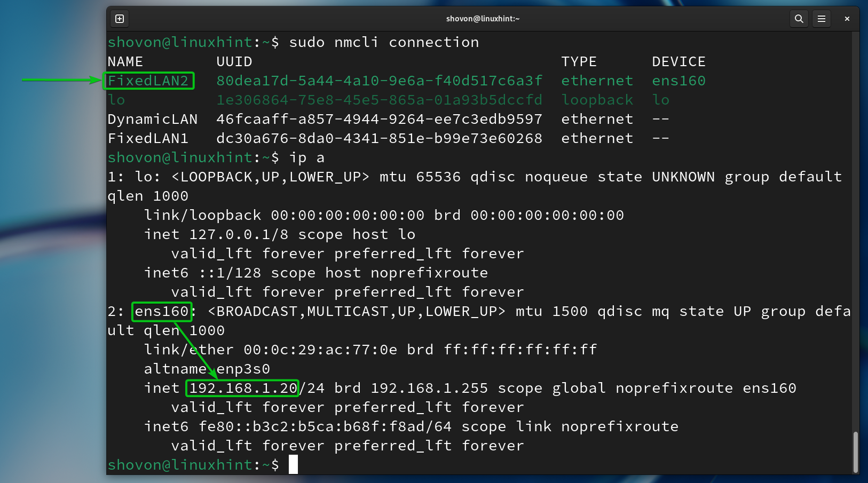Click the FixedLAN1 connection name

148,138
